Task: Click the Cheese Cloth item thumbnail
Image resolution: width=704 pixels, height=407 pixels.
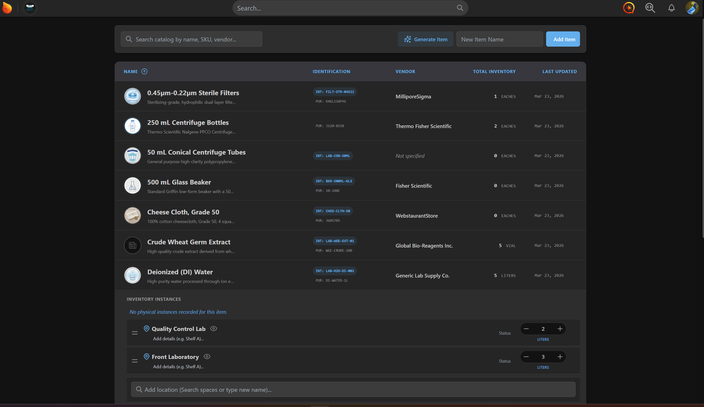Action: [132, 215]
